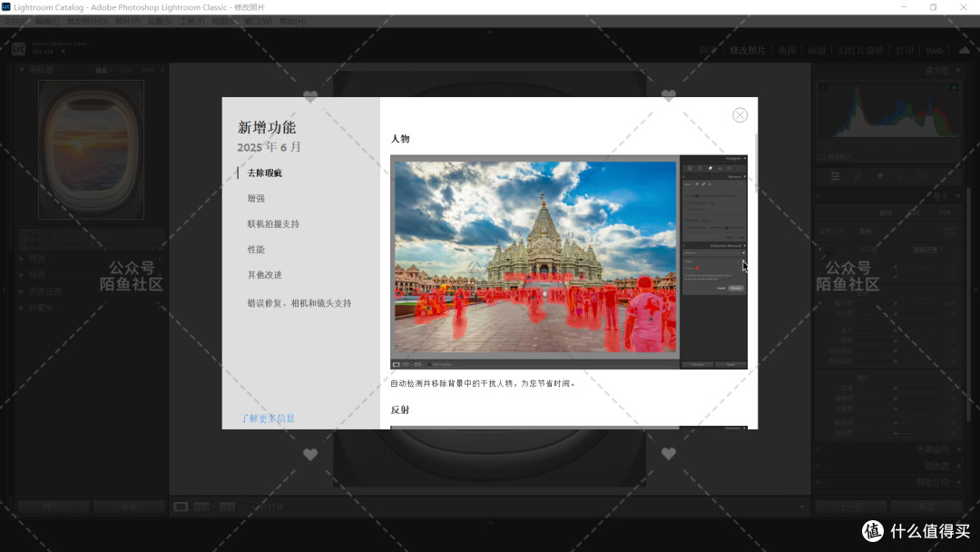
Task: Open the 窗口(W) menu
Action: [x=258, y=21]
